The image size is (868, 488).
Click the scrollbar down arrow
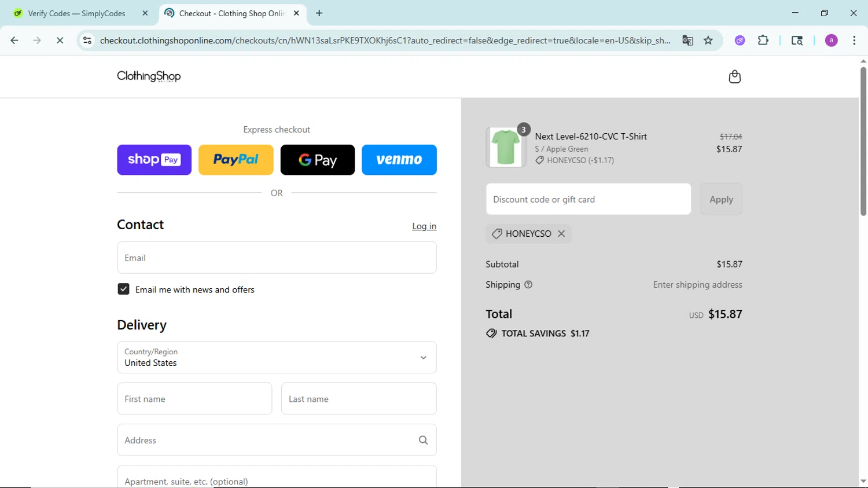point(863,481)
